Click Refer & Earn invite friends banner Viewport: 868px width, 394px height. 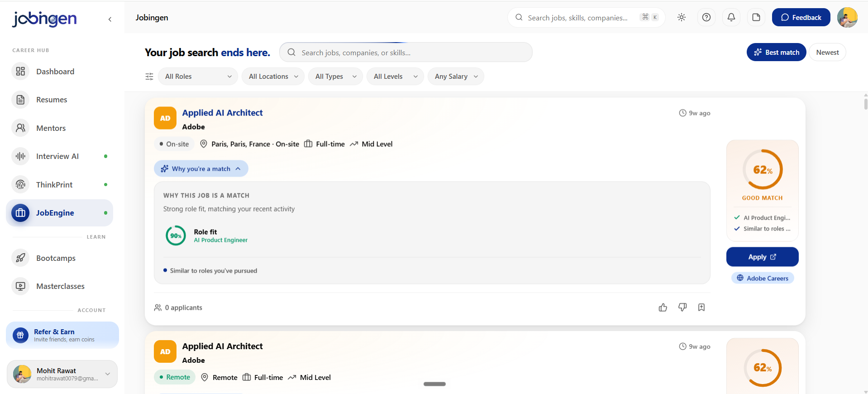pyautogui.click(x=62, y=335)
